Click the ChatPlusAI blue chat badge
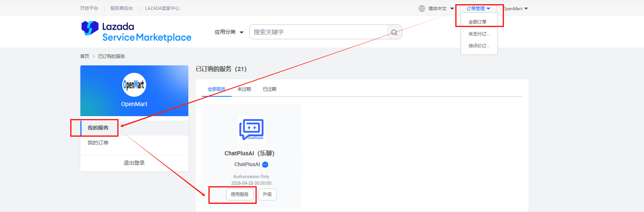Image resolution: width=644 pixels, height=212 pixels. (265, 165)
